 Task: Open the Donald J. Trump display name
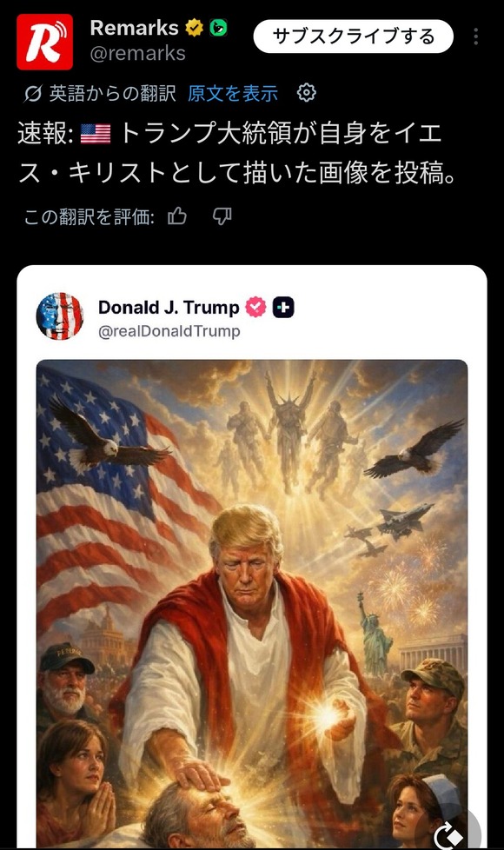169,308
